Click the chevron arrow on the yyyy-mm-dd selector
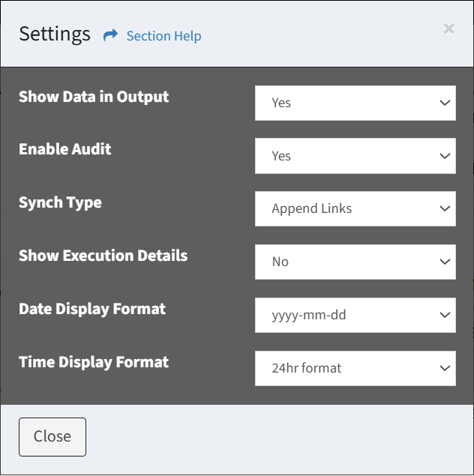The width and height of the screenshot is (474, 476). [x=445, y=315]
